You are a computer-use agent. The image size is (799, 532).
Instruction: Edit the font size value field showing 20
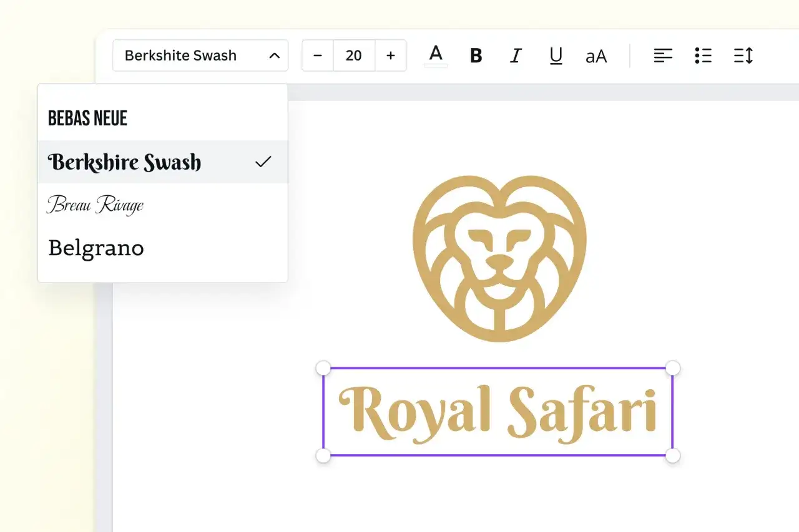[x=354, y=55]
